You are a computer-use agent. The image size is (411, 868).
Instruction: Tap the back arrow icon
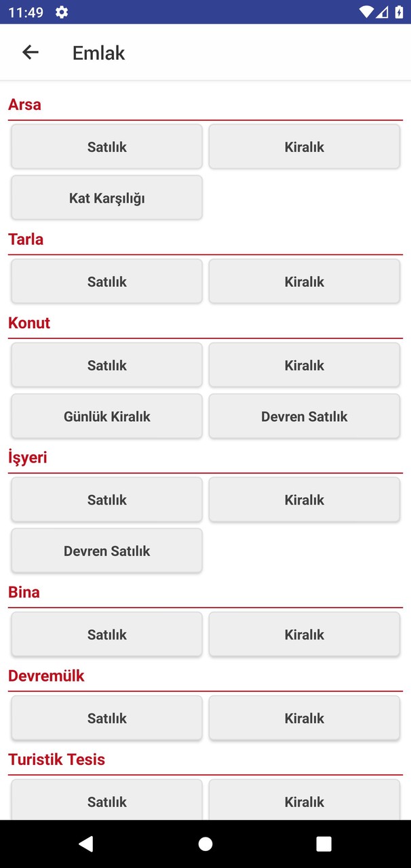click(x=31, y=52)
